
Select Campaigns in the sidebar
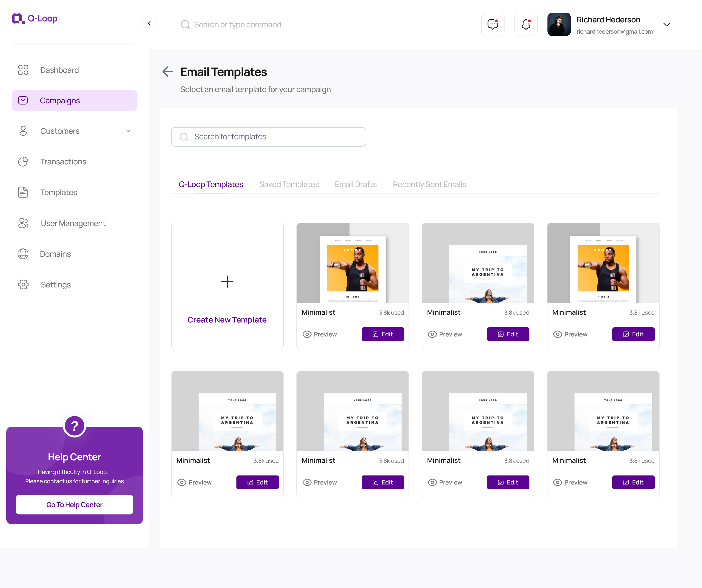tap(75, 100)
